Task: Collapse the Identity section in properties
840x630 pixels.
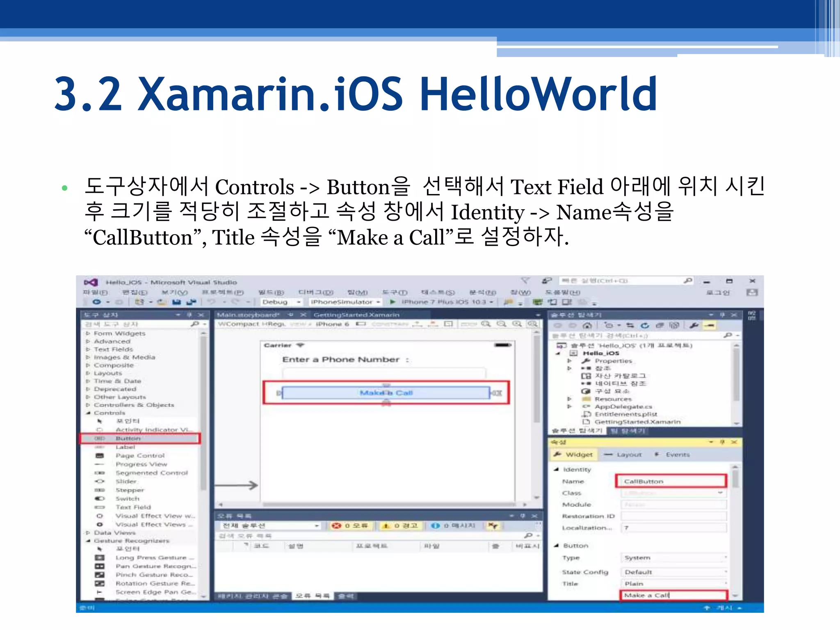Action: [x=557, y=469]
